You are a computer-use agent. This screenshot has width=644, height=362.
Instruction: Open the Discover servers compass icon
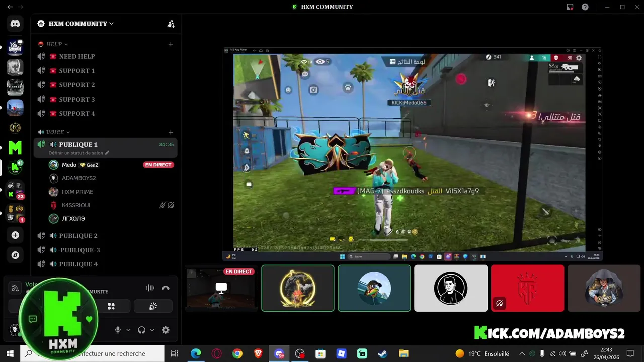[15, 255]
